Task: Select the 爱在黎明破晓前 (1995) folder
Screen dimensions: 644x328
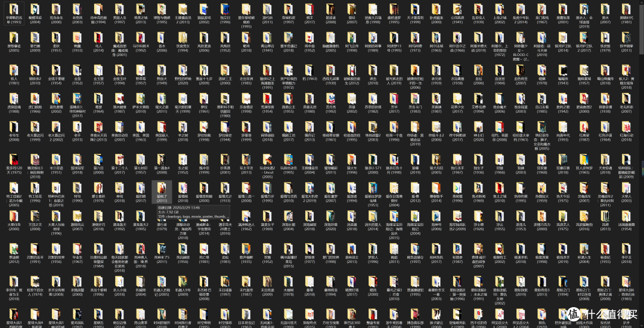Action: click(x=246, y=15)
